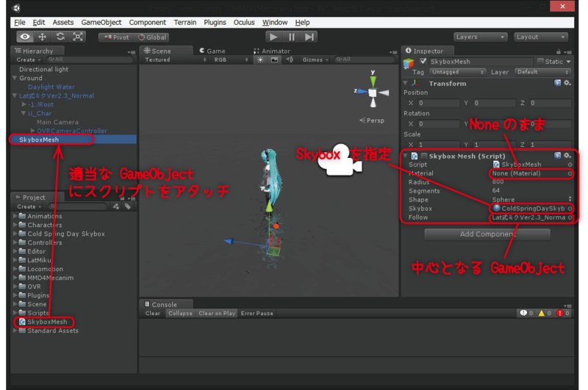
Task: Open object picker for Material field
Action: (x=570, y=173)
